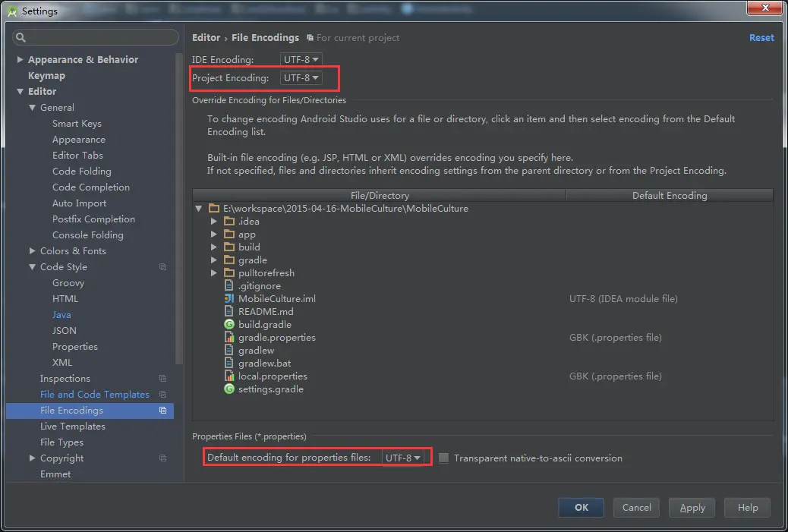The height and width of the screenshot is (532, 788).
Task: Click the gradlew.bat file icon
Action: pyautogui.click(x=229, y=363)
